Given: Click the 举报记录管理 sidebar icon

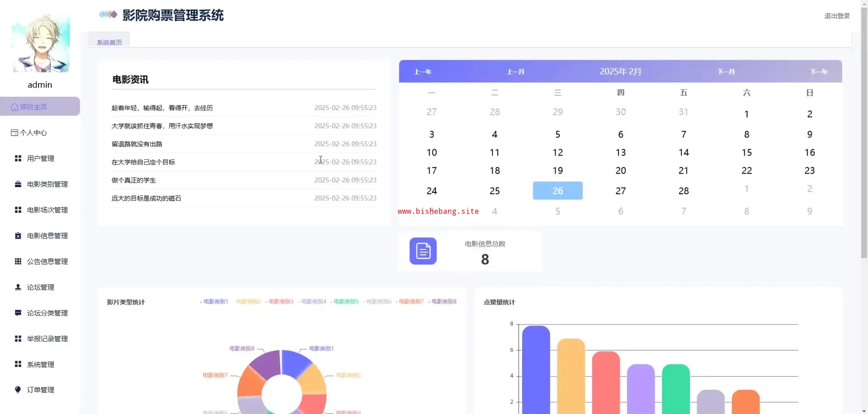Looking at the screenshot, I should point(18,339).
